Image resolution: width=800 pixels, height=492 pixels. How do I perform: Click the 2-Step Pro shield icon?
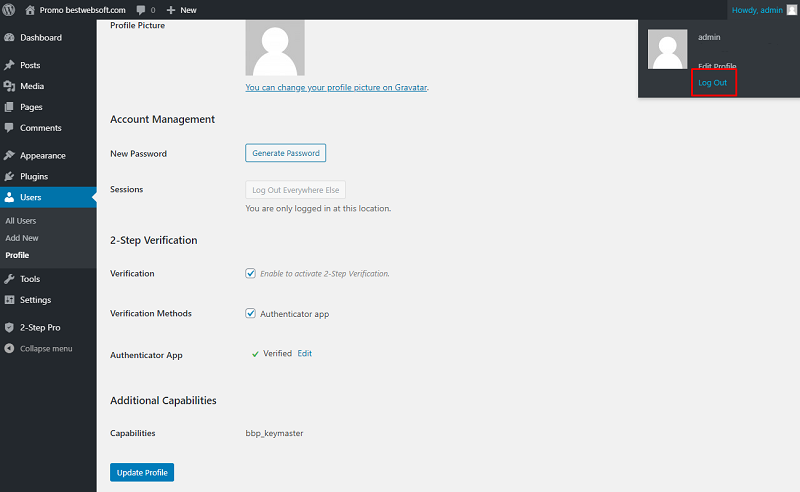point(9,327)
